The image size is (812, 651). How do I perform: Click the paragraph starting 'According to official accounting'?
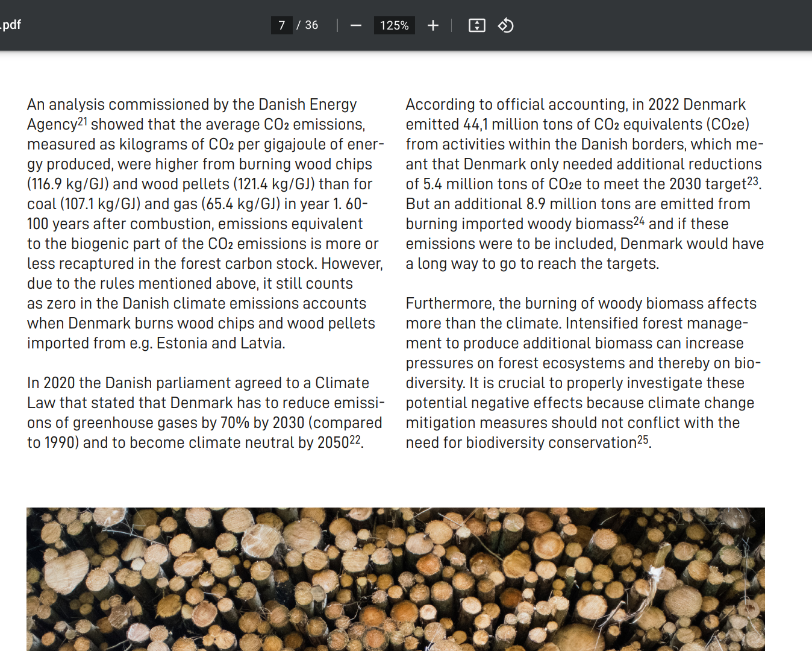tap(584, 184)
